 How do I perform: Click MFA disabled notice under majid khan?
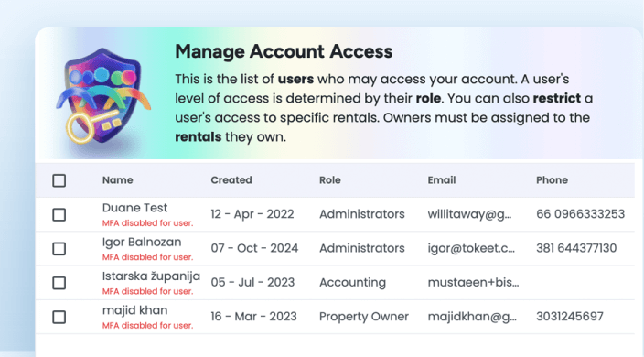(x=147, y=325)
